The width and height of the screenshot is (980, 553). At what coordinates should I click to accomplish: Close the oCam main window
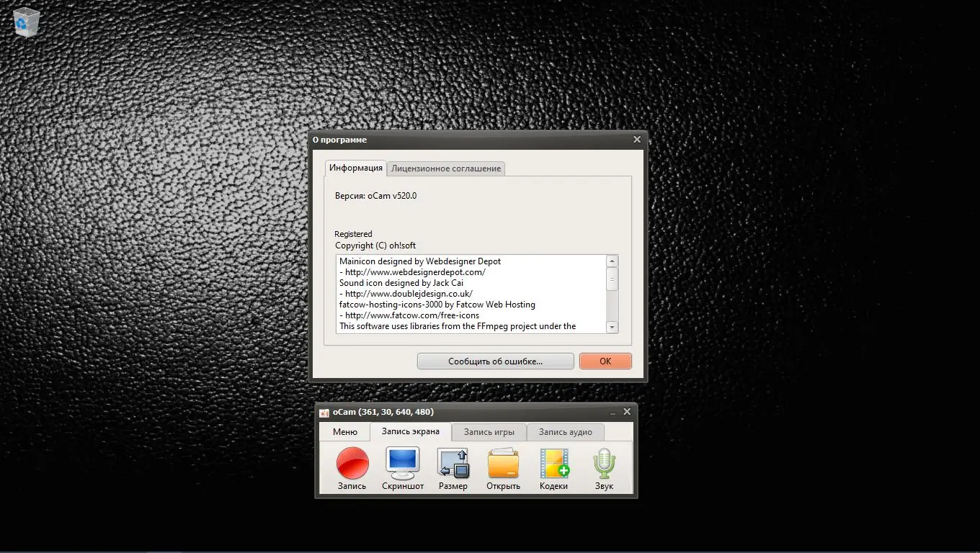pyautogui.click(x=627, y=412)
